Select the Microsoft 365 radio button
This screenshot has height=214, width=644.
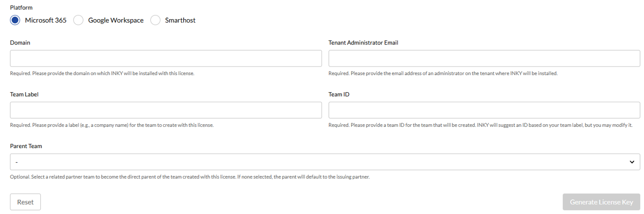15,20
